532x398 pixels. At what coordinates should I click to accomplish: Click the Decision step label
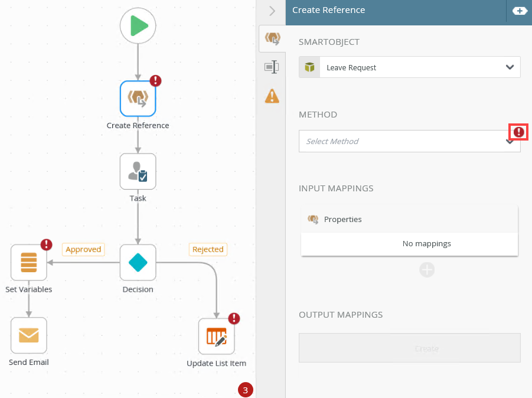pos(138,289)
